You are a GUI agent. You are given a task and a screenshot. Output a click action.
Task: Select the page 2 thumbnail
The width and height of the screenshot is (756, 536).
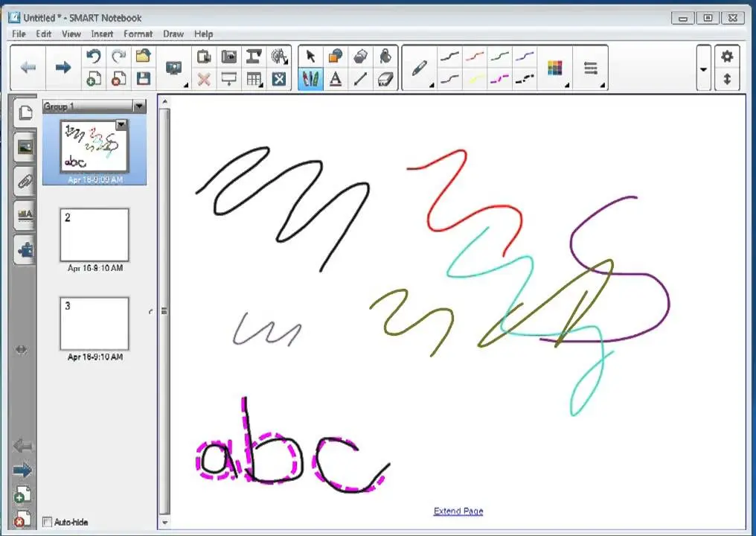[94, 235]
